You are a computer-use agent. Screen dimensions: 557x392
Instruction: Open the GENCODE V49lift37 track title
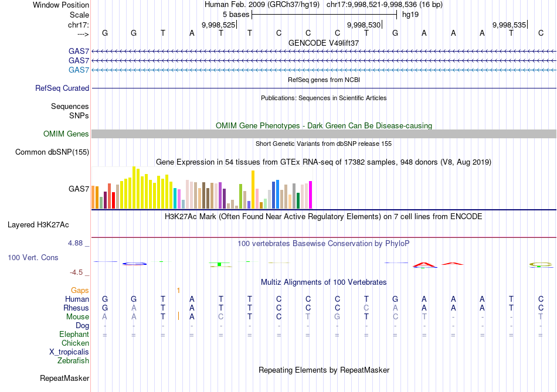[324, 43]
